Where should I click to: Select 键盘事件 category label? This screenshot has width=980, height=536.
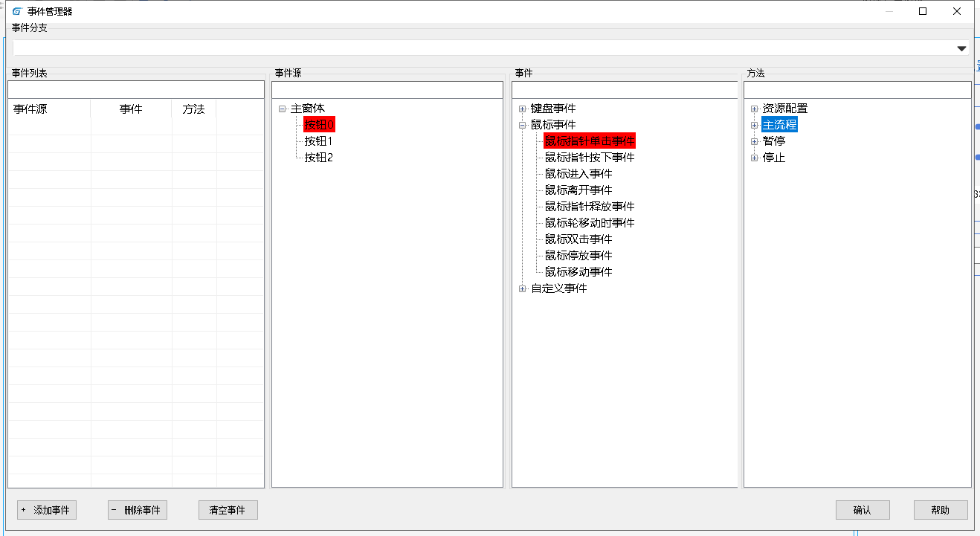[x=553, y=109]
